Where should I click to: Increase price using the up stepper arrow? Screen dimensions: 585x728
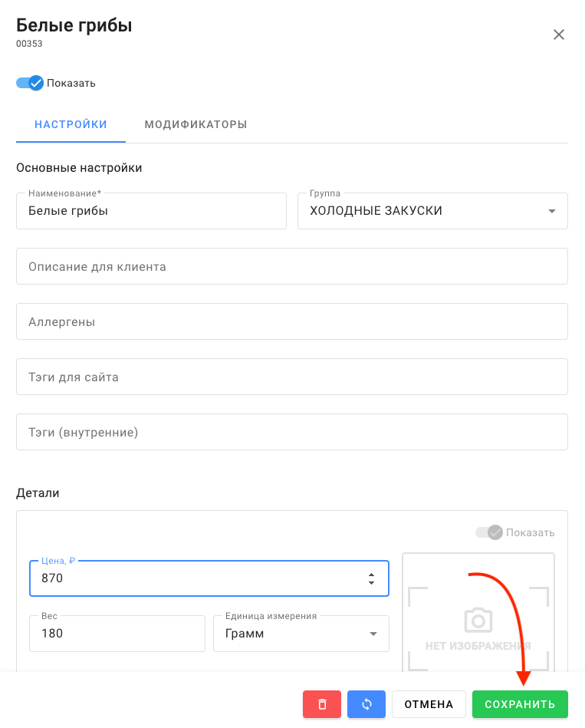coord(371,574)
